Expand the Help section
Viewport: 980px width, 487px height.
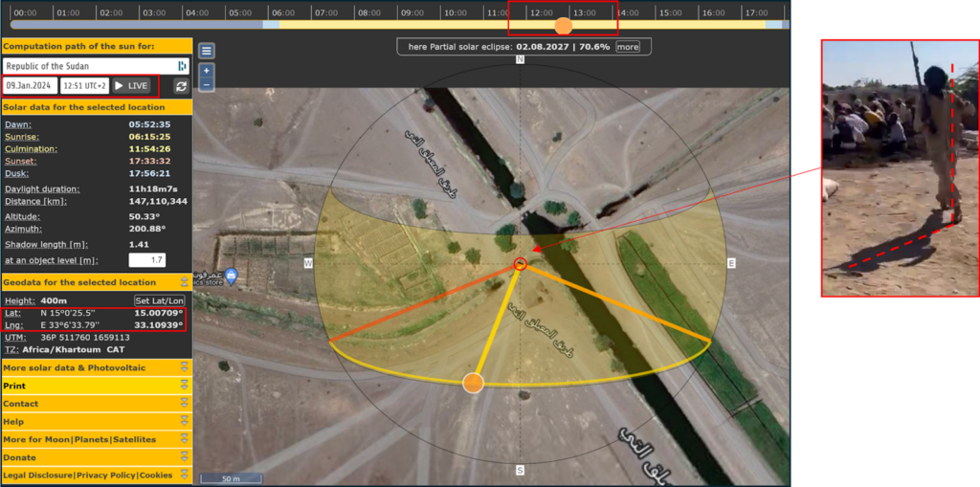click(184, 421)
